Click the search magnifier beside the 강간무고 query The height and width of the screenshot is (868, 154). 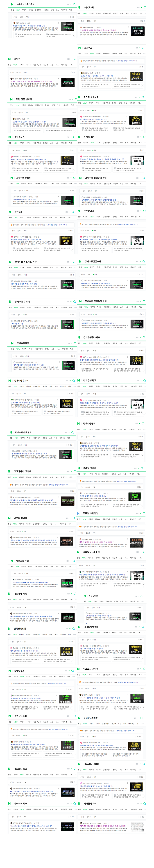point(143,48)
